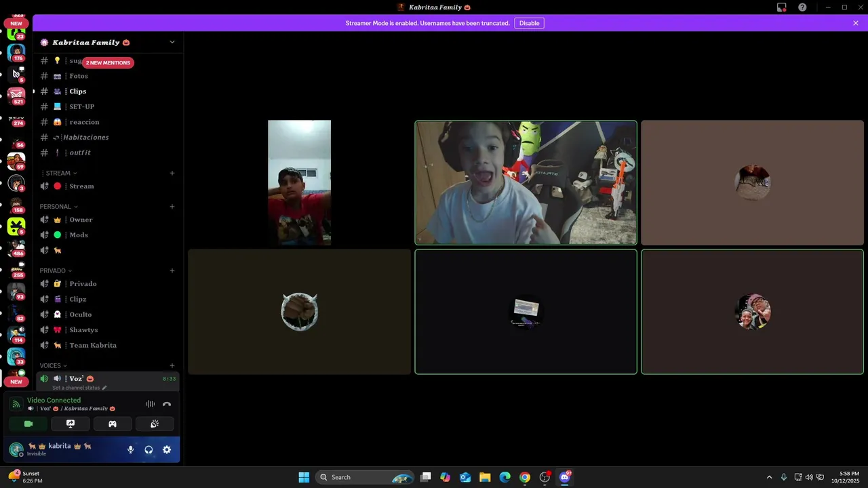868x488 pixels.
Task: Create channel in VOICES category
Action: 172,366
